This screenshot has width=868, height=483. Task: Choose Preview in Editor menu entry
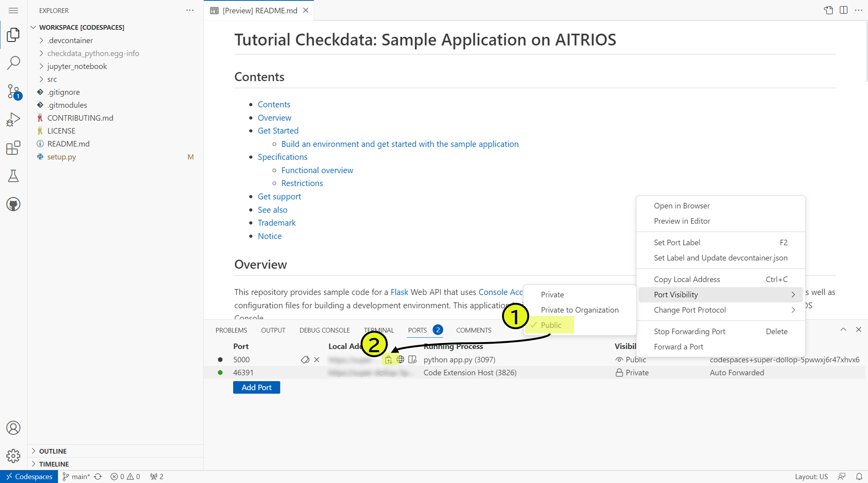coord(721,221)
